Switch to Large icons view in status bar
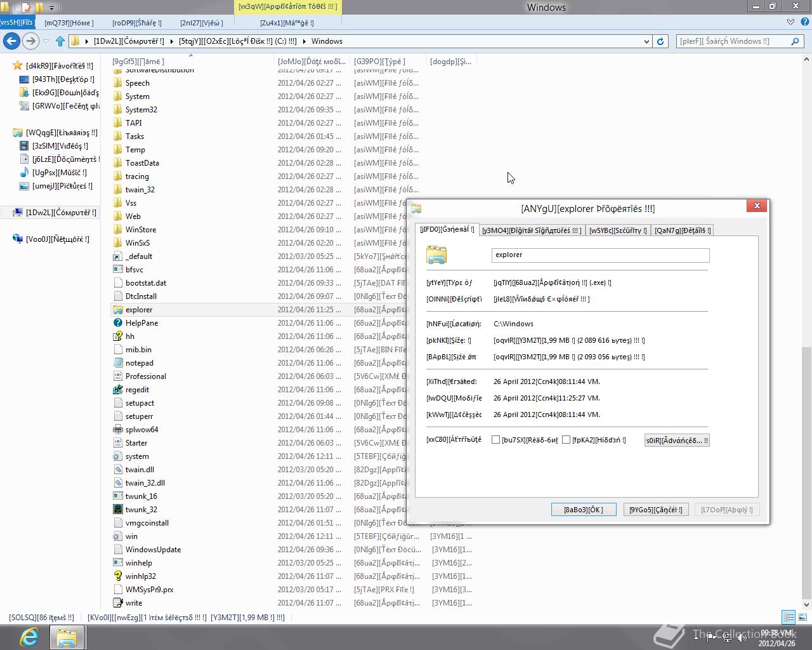The height and width of the screenshot is (650, 812). point(802,617)
